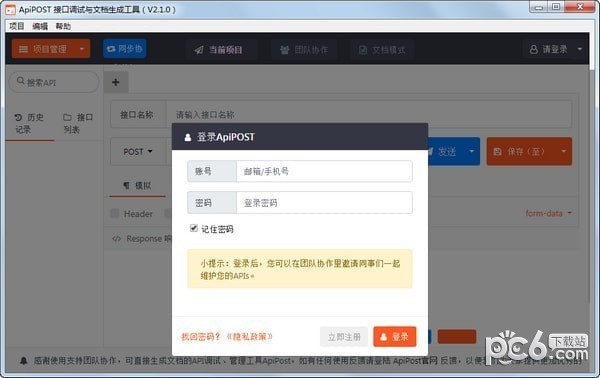Image resolution: width=600 pixels, height=378 pixels.
Task: Click the 发送 send button
Action: (x=446, y=152)
